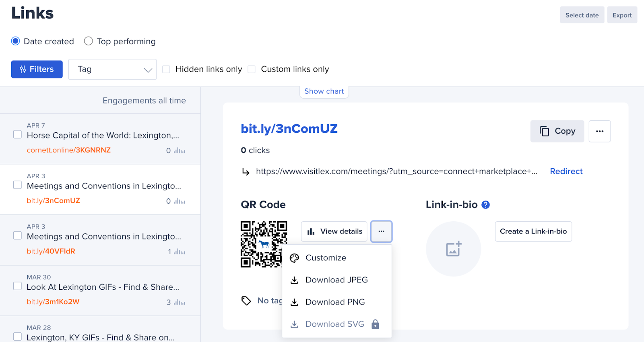Open the link options three-dot button

(600, 131)
